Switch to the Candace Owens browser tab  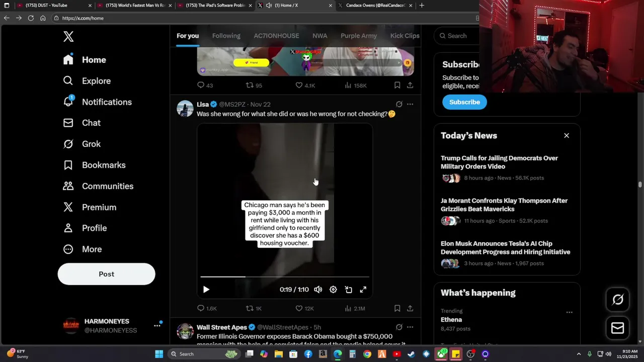(x=375, y=6)
